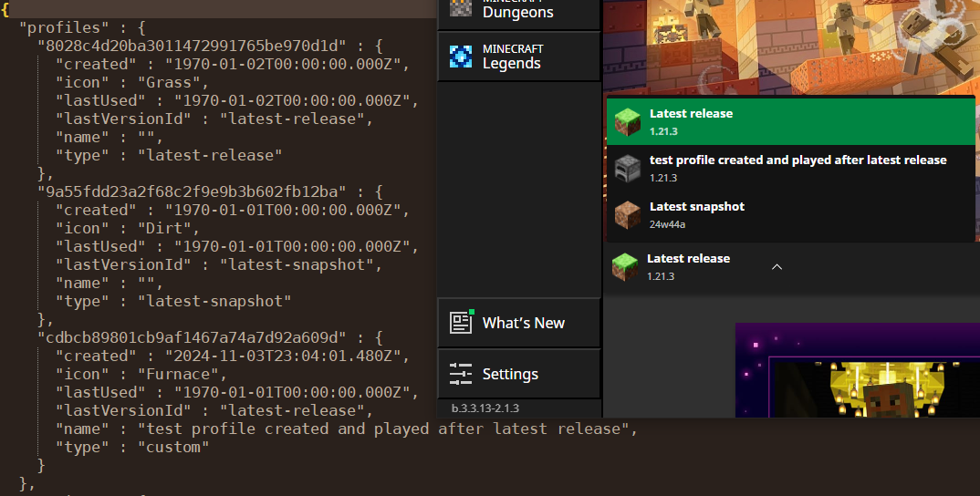Click the "Dirt" icon value in JSON
980x496 pixels.
[x=164, y=228]
